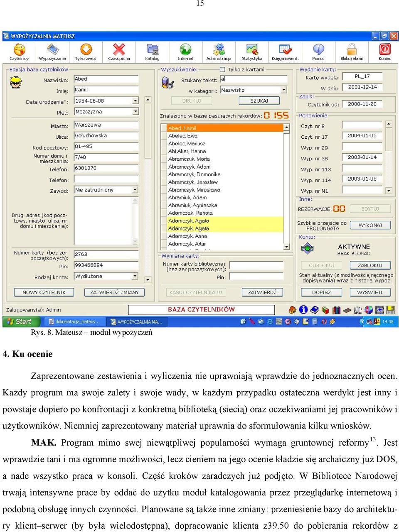Click ZATWIERDŹ ZMIANY button
Screen dimensions: 399x532
(115, 292)
